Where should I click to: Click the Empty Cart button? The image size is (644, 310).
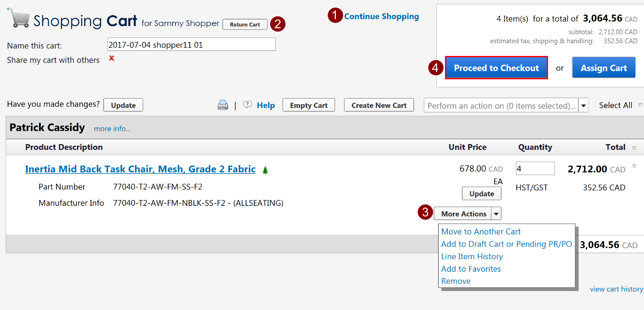click(308, 105)
